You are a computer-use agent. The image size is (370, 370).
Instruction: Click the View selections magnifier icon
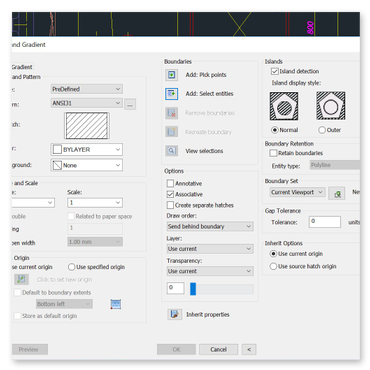[x=172, y=151]
